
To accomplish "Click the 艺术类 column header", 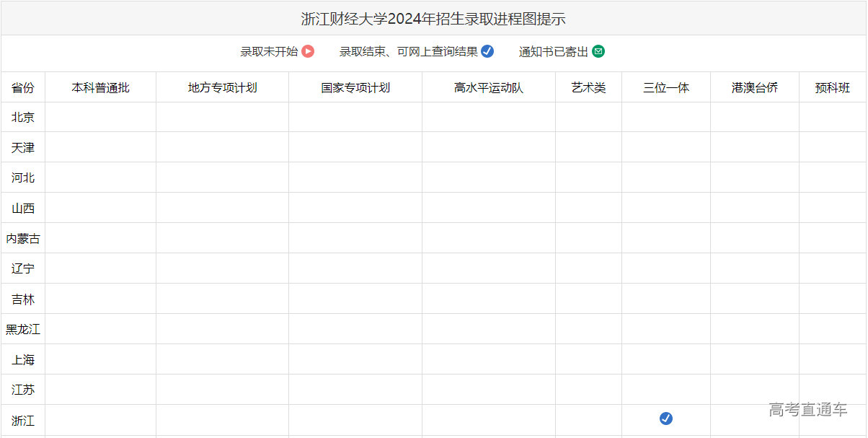I will click(x=588, y=87).
